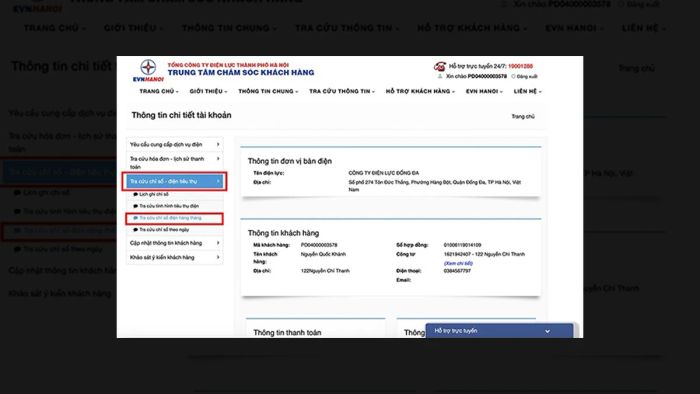The height and width of the screenshot is (394, 700).
Task: Expand Khảo sát ý kiến khách hàng in the lightbox
Action: [175, 257]
